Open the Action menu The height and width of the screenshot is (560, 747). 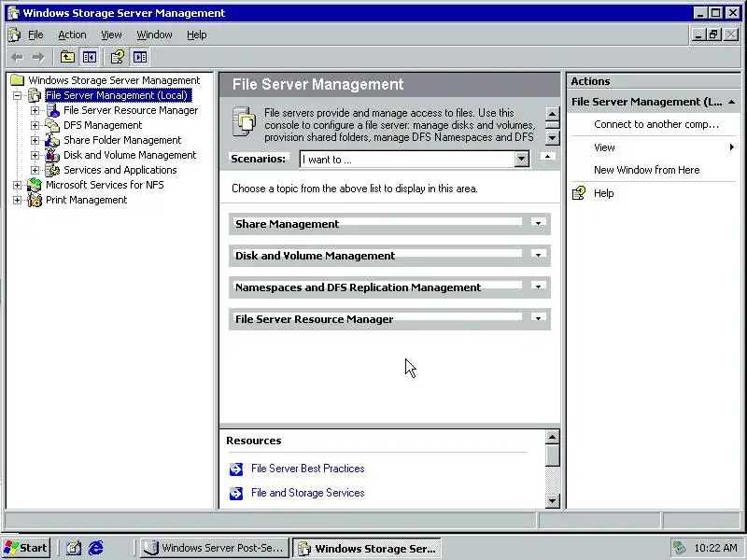[72, 35]
